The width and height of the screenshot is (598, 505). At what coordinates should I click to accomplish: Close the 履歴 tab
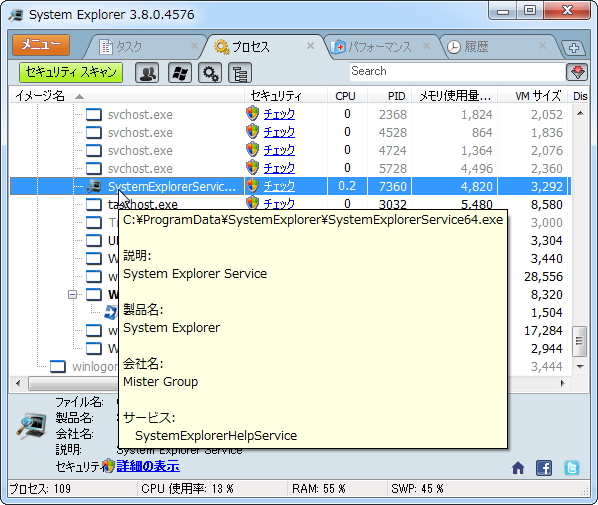click(542, 46)
